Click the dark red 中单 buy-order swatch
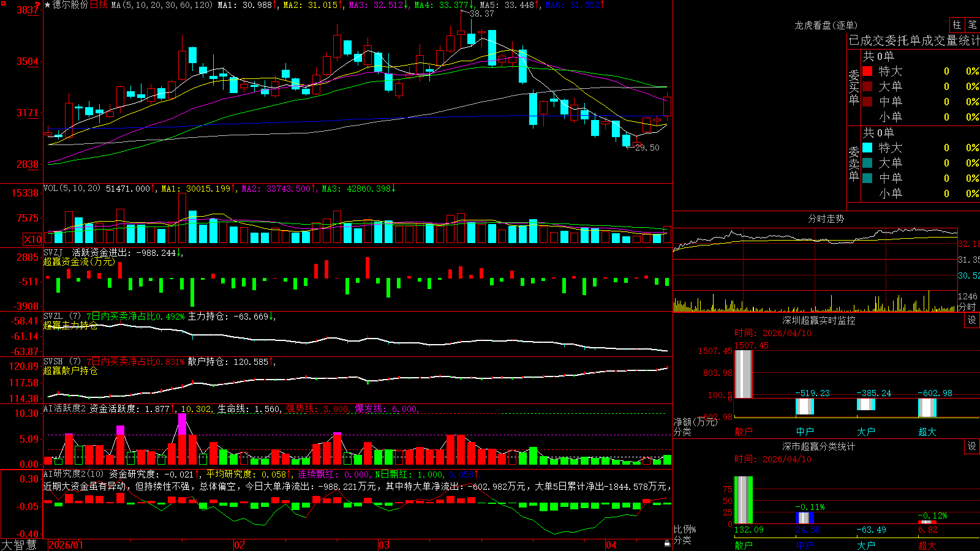 (867, 102)
